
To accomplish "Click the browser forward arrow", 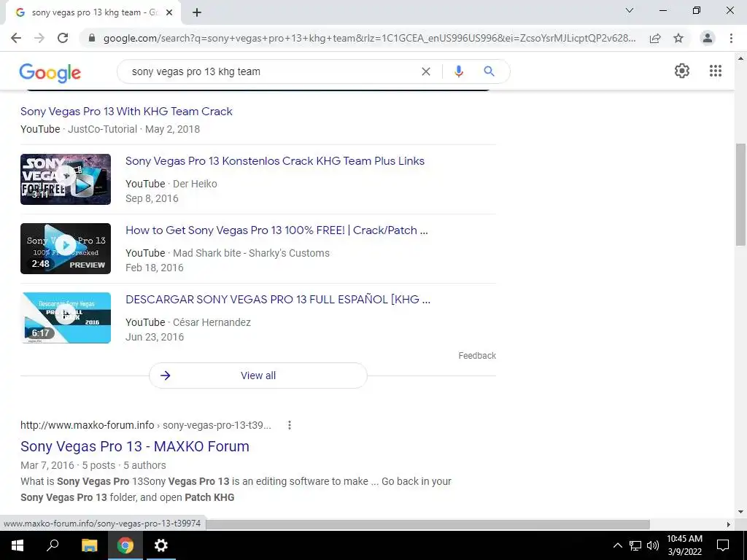I will click(39, 38).
